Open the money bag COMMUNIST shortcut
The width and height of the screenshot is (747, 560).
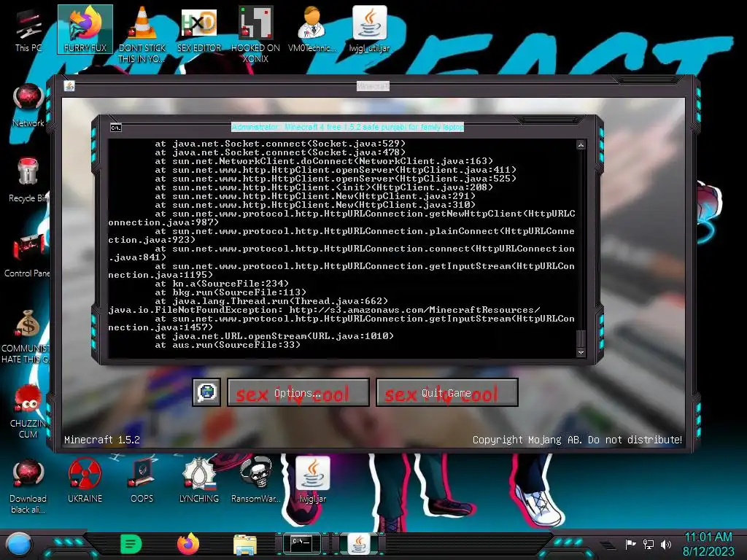27,335
